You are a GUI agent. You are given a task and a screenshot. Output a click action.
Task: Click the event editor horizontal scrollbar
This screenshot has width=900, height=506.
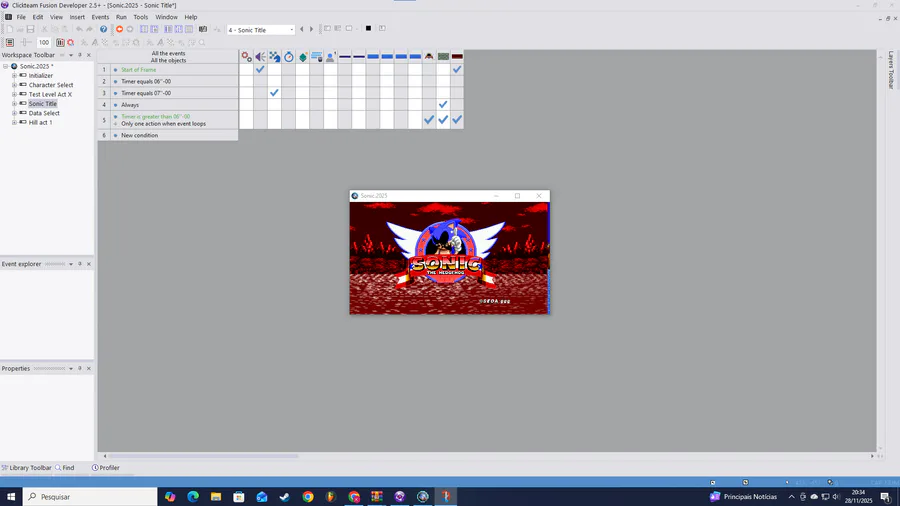click(x=203, y=456)
